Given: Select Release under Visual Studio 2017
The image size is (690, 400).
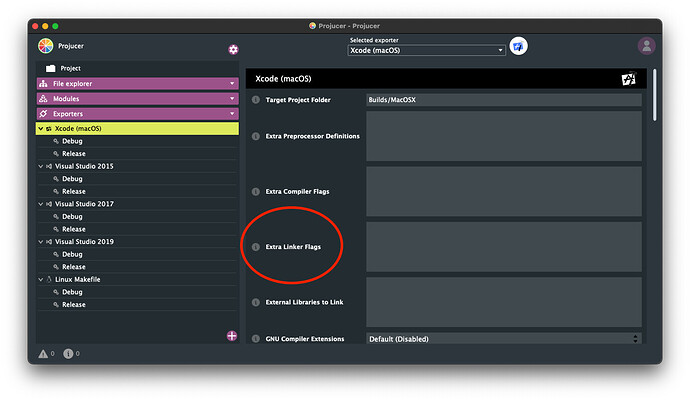Looking at the screenshot, I should [74, 229].
